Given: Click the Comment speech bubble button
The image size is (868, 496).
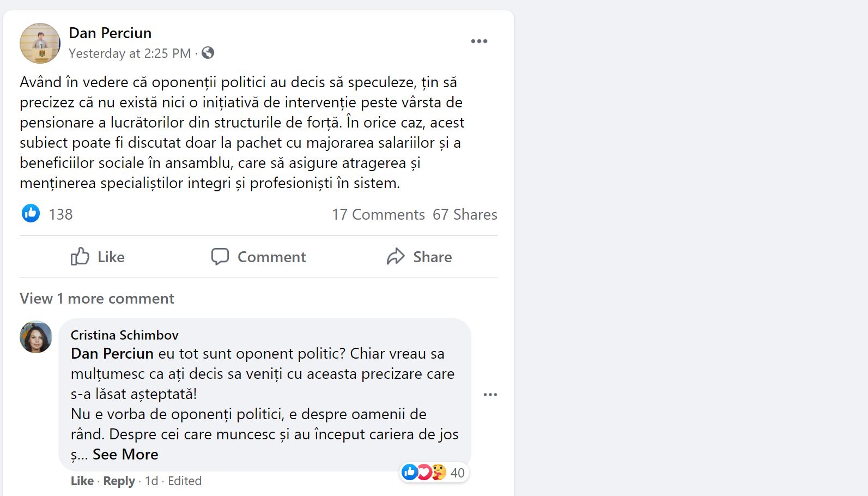Looking at the screenshot, I should 258,257.
